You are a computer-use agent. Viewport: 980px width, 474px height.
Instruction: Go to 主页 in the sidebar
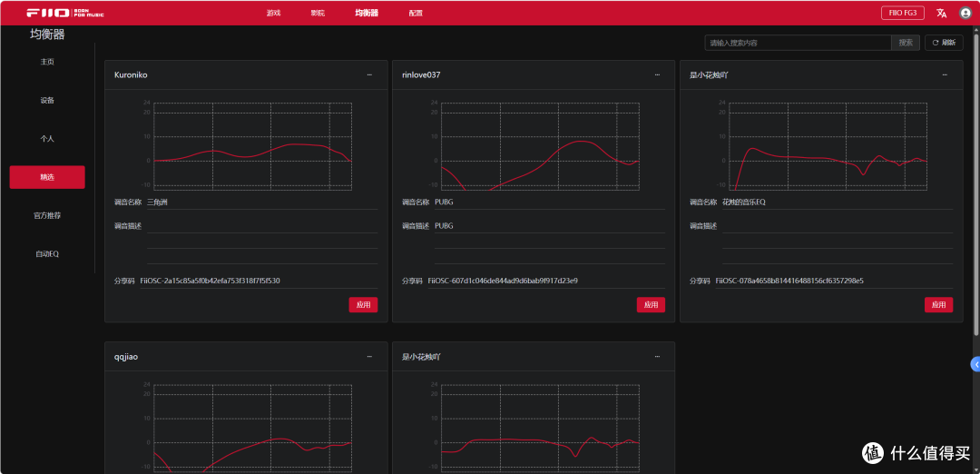coord(47,62)
